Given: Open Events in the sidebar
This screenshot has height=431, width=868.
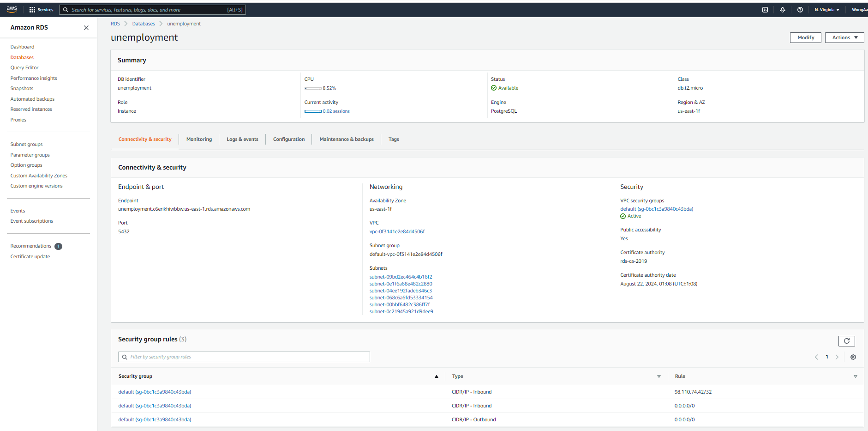Looking at the screenshot, I should point(18,211).
